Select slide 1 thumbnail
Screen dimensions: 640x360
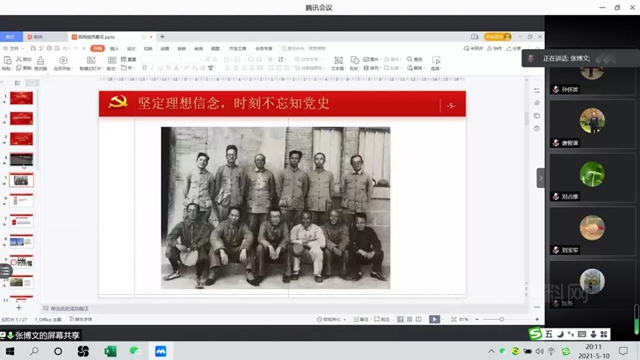[x=21, y=98]
